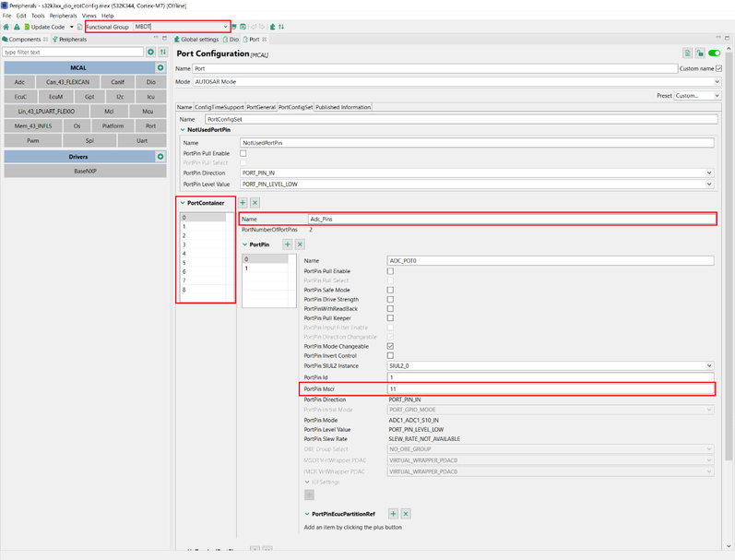Open the Help menu
This screenshot has height=560, width=735.
107,16
